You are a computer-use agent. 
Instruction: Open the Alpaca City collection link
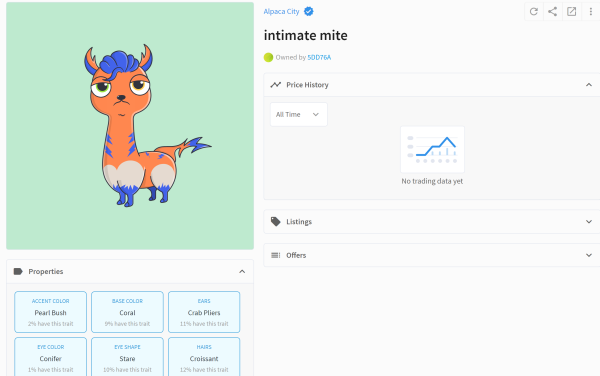pyautogui.click(x=281, y=11)
